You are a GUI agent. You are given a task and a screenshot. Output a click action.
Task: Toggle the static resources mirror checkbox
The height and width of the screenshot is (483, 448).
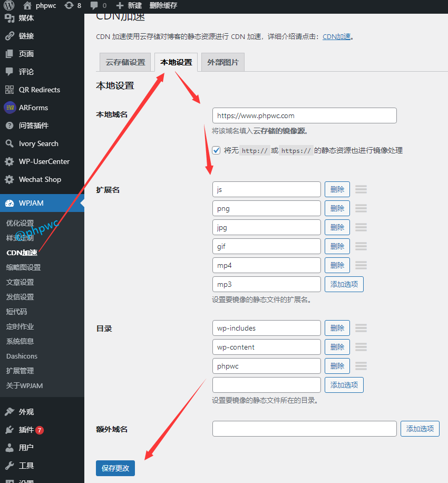(216, 150)
